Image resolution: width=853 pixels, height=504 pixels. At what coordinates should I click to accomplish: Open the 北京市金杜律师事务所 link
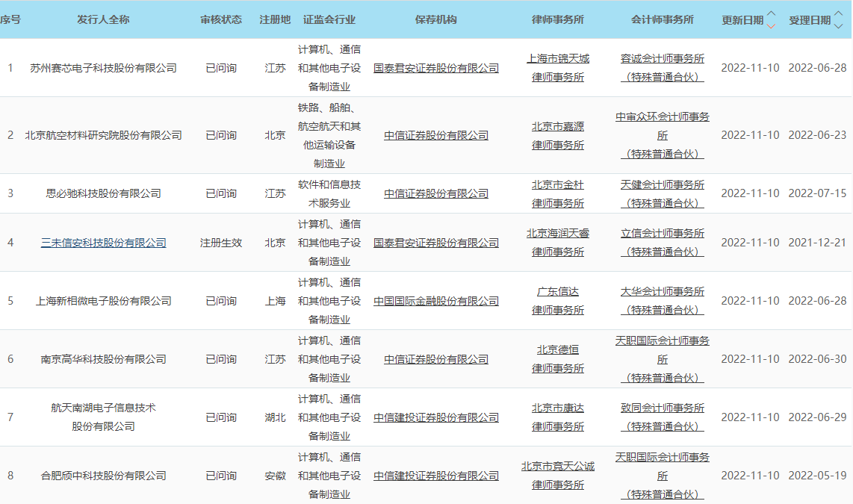[x=558, y=193]
